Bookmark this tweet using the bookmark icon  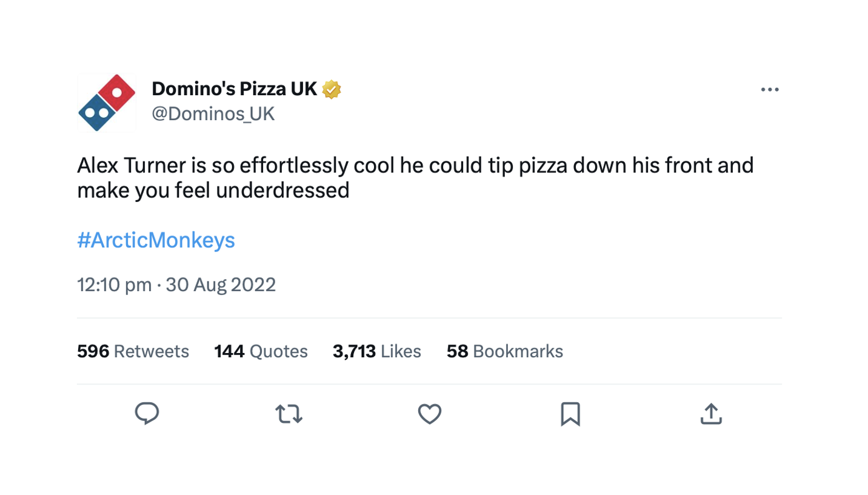tap(570, 414)
